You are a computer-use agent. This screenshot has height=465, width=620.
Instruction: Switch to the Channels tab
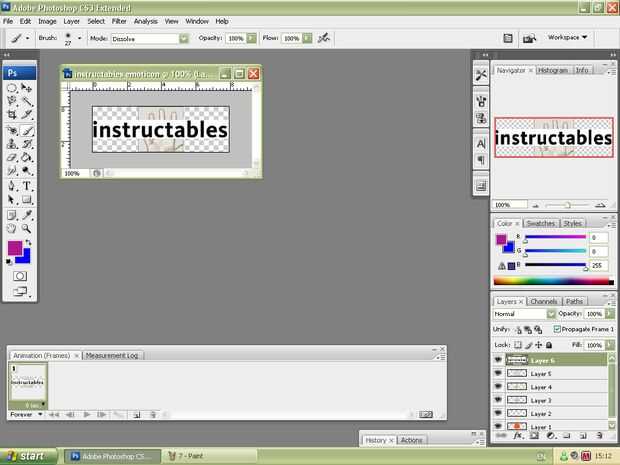click(x=544, y=301)
